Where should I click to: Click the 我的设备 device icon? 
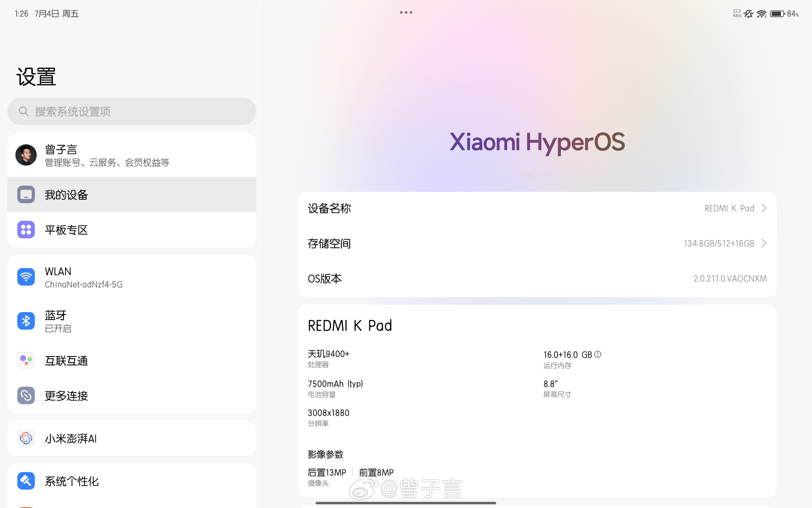click(26, 195)
